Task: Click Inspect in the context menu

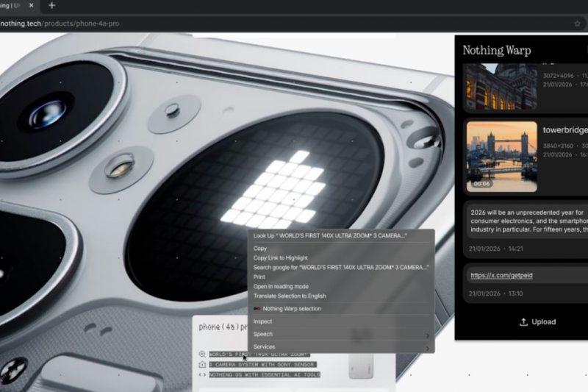Action: [x=262, y=321]
